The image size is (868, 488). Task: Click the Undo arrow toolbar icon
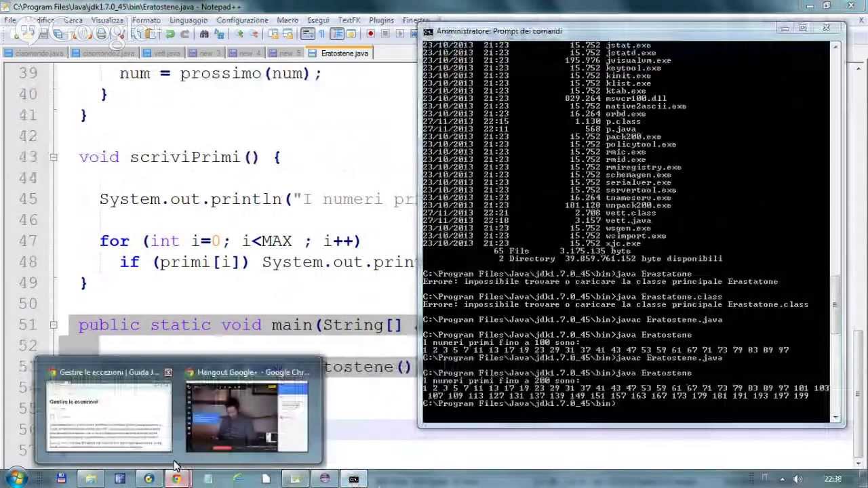[x=170, y=34]
